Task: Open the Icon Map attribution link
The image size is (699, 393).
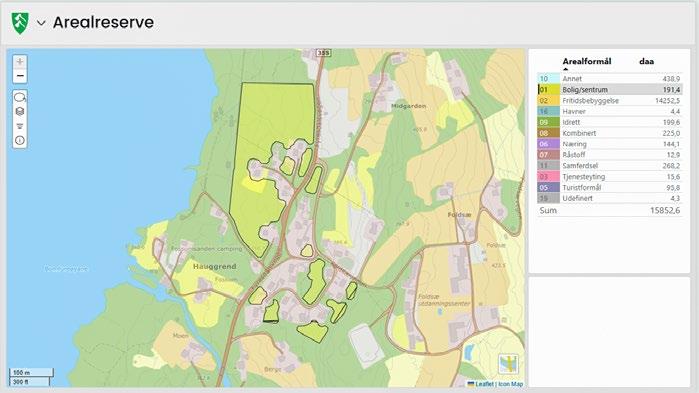Action: (x=511, y=384)
